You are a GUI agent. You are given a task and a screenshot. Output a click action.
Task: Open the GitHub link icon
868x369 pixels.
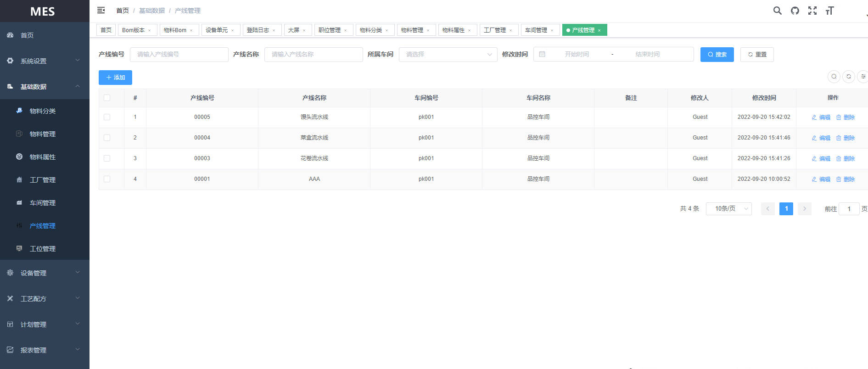pyautogui.click(x=795, y=11)
